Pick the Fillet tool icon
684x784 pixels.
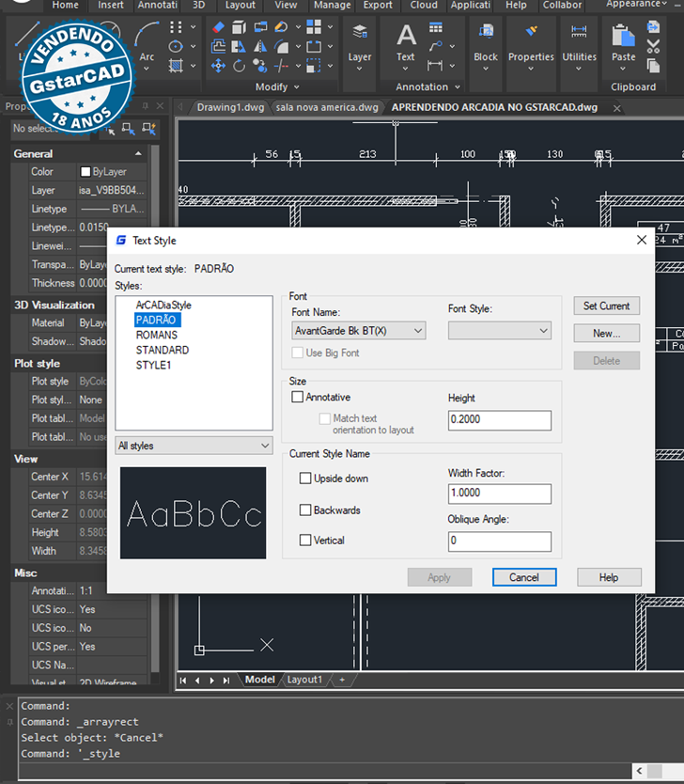click(x=281, y=46)
